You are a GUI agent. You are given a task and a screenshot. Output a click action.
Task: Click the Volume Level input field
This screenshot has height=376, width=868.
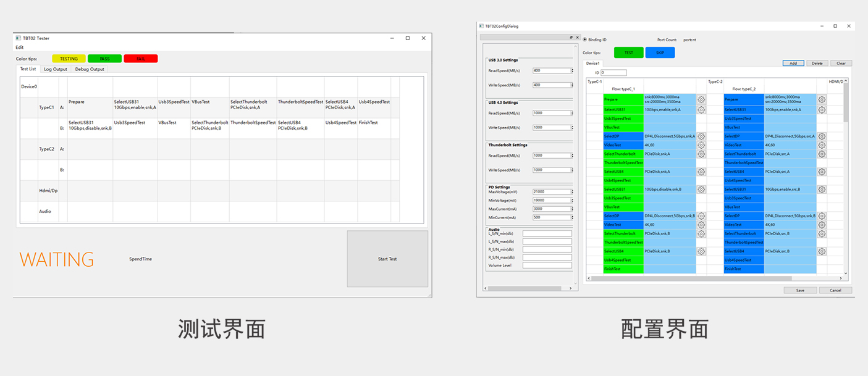click(547, 265)
